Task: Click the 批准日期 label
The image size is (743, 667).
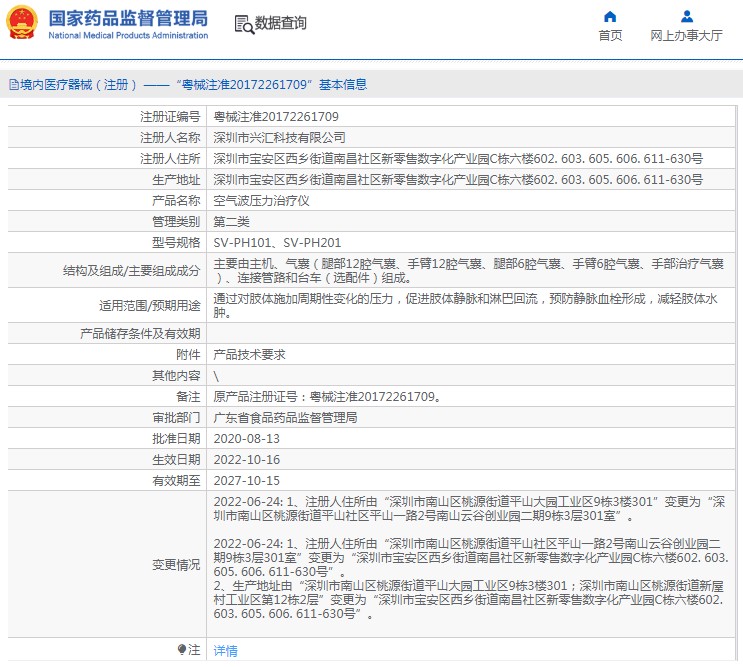Action: (x=176, y=439)
